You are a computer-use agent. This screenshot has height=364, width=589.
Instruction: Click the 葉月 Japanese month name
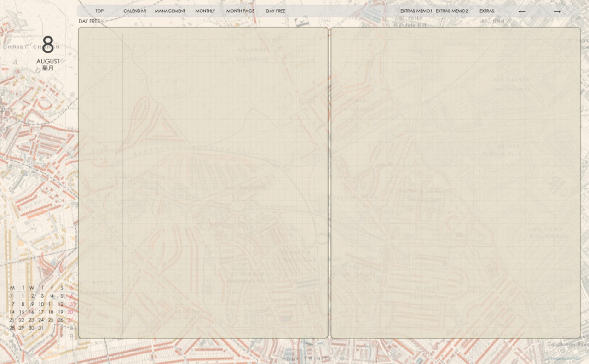coord(48,68)
